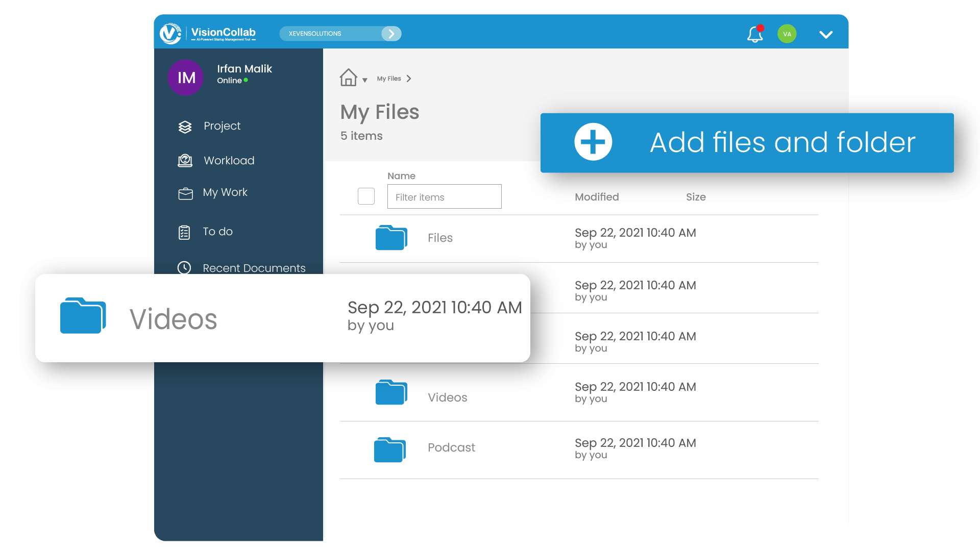The image size is (980, 551).
Task: Expand the My Files breadcrumb chevron
Action: [409, 79]
